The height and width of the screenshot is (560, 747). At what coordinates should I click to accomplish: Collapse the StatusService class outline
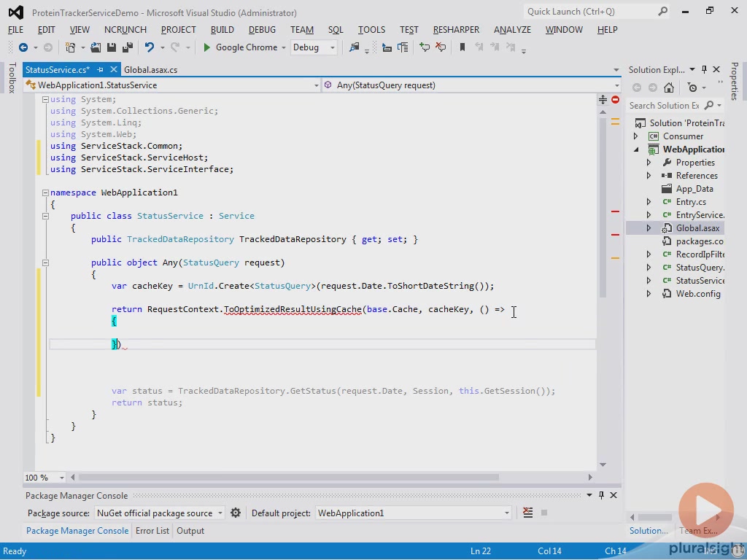(x=45, y=216)
